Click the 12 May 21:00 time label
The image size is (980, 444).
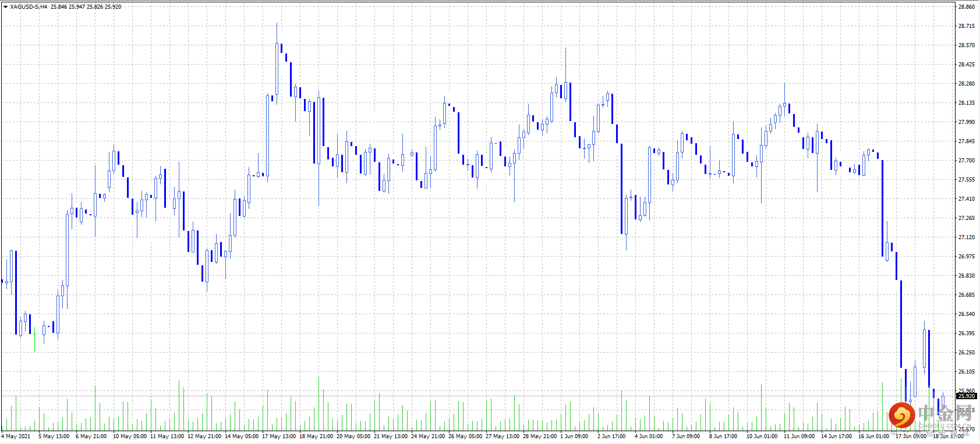[x=204, y=436]
